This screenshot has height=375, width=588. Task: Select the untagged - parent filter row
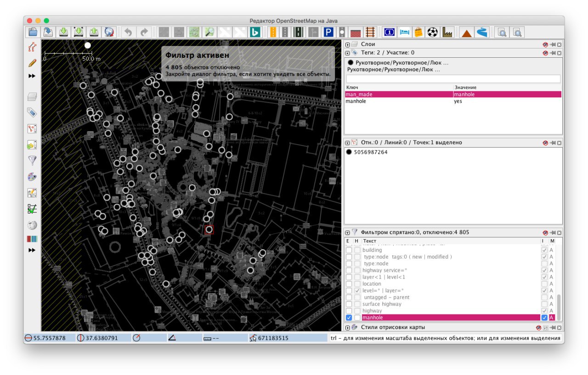(x=451, y=297)
